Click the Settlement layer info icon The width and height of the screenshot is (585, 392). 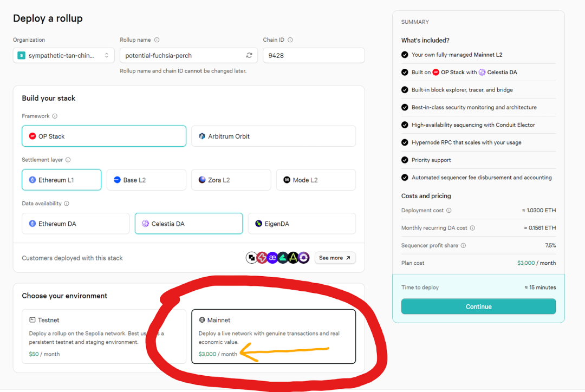tap(68, 160)
